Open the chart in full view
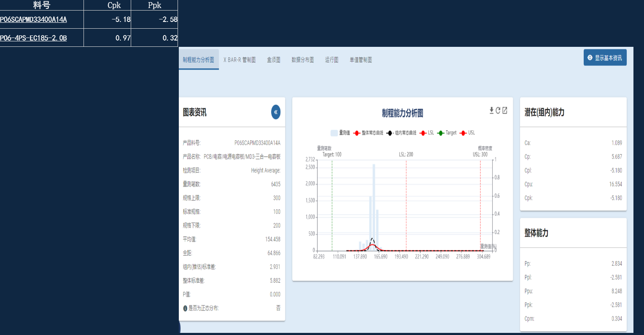644x335 pixels. pos(505,111)
